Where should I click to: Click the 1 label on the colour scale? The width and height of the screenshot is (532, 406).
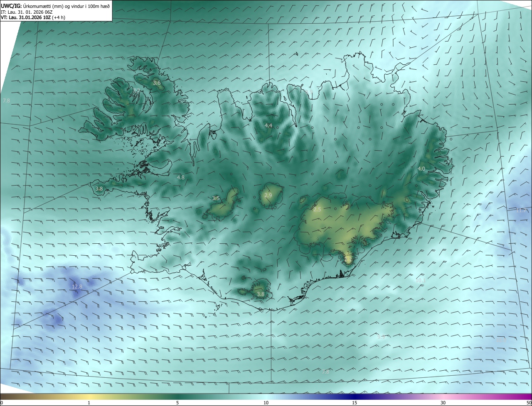(89, 403)
